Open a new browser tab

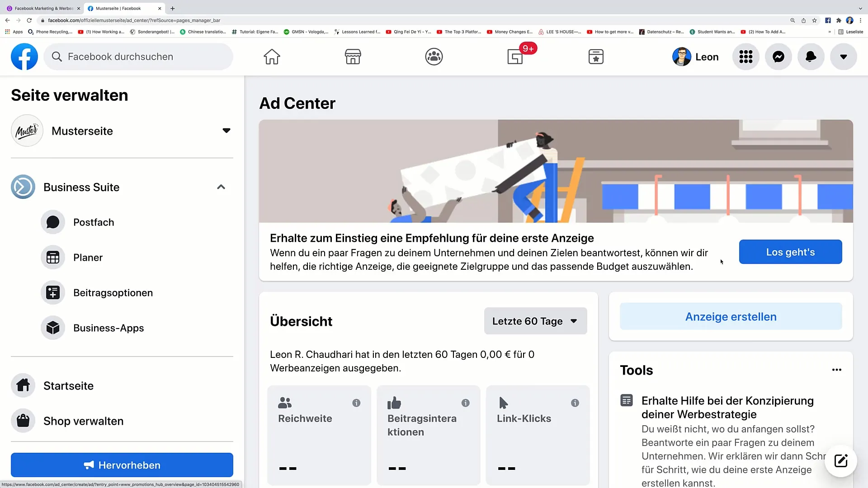pyautogui.click(x=173, y=8)
